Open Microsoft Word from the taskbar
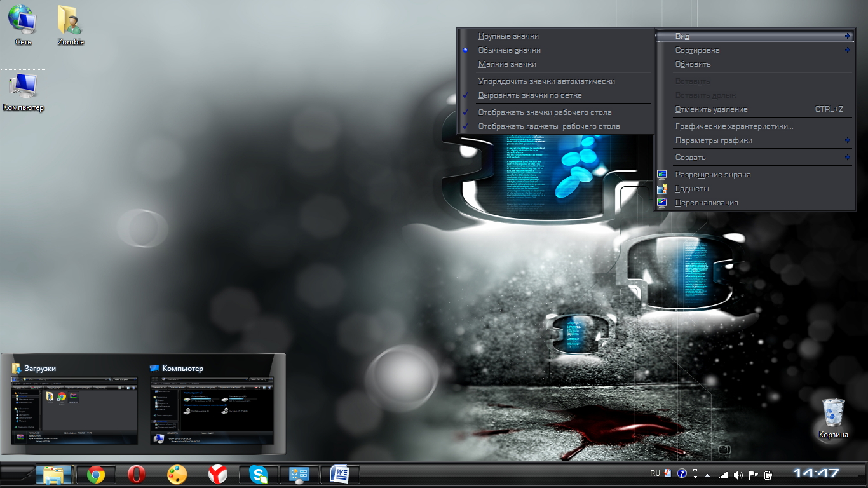The image size is (868, 488). (340, 475)
